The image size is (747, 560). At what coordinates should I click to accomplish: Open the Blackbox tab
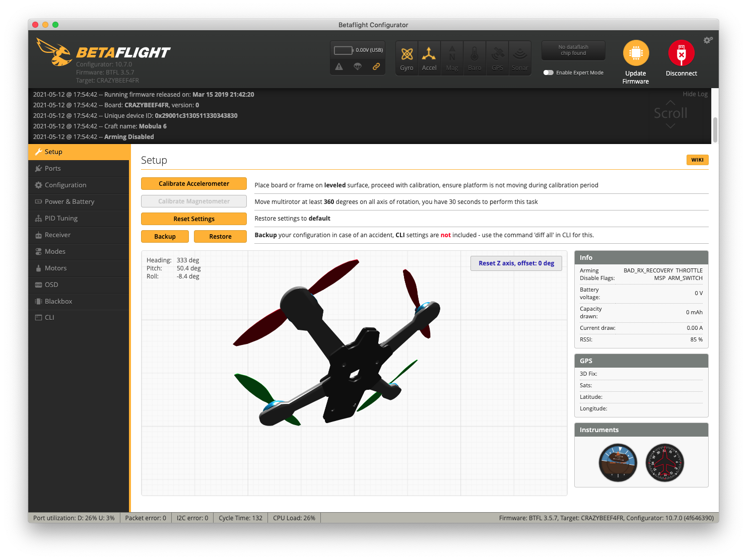click(79, 302)
